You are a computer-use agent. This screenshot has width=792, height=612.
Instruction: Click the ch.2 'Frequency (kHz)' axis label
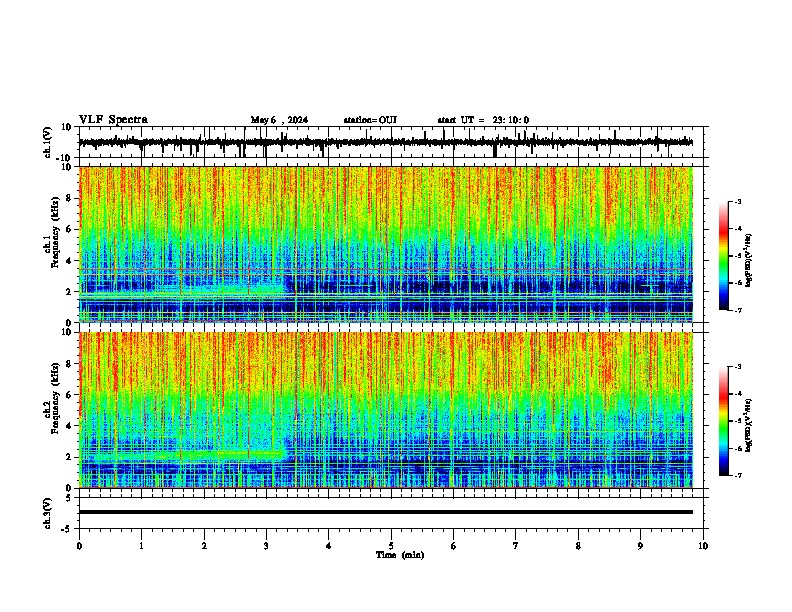click(x=55, y=398)
